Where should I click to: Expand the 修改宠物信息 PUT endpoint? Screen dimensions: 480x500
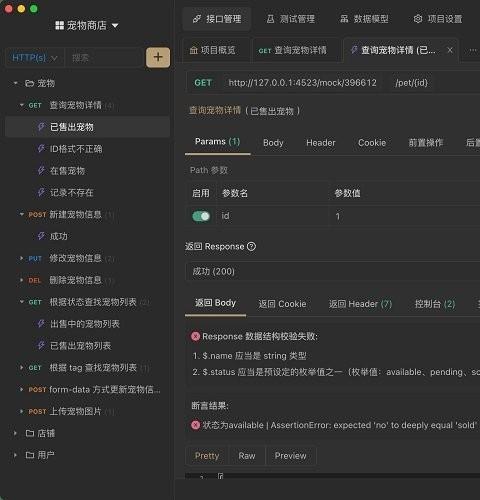[x=22, y=258]
